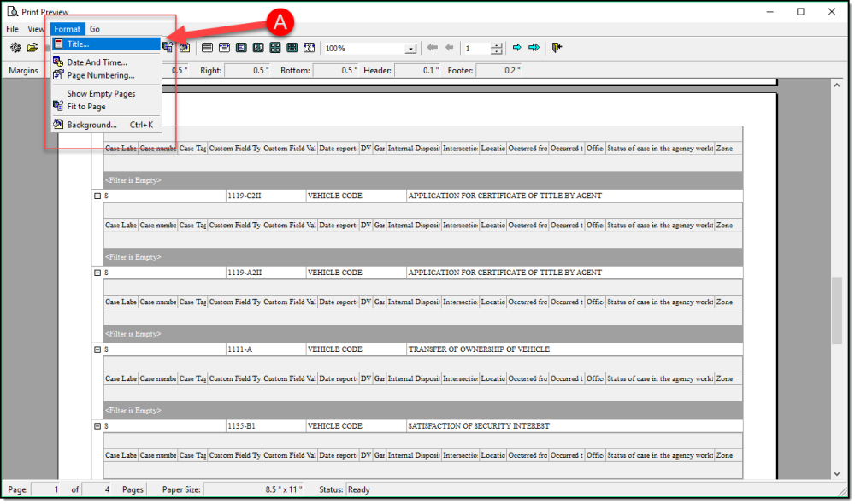Click the exit preview door icon
The image size is (855, 504).
pos(557,48)
